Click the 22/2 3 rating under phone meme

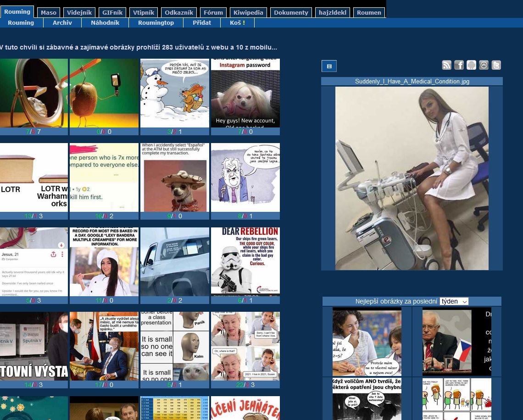point(245,385)
